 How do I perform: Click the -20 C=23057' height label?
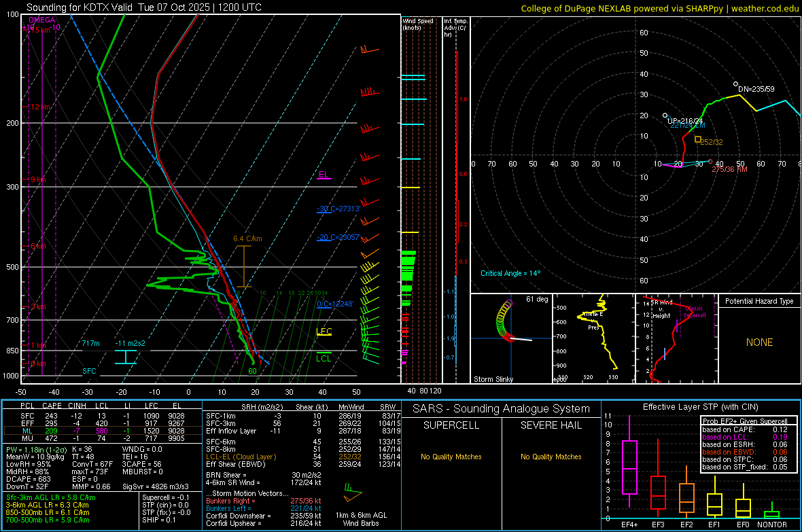(x=338, y=237)
